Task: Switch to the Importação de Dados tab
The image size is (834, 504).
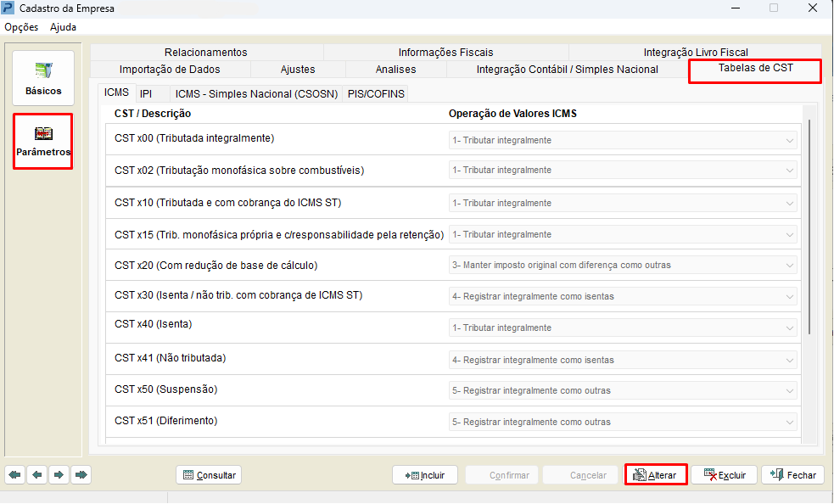Action: pos(170,70)
